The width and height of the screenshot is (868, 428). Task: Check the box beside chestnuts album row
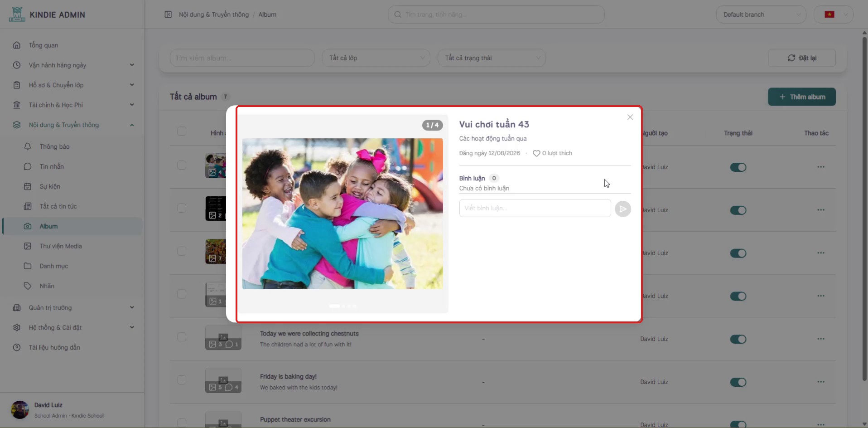click(182, 337)
